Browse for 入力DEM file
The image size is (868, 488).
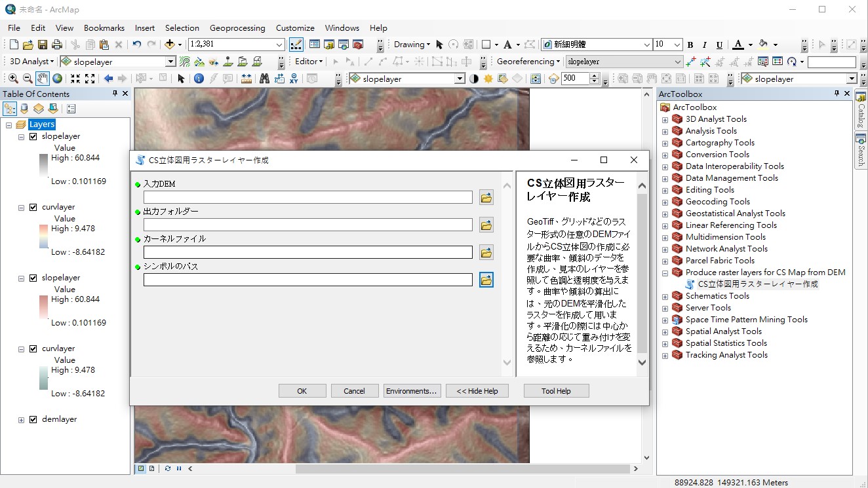[x=486, y=197]
